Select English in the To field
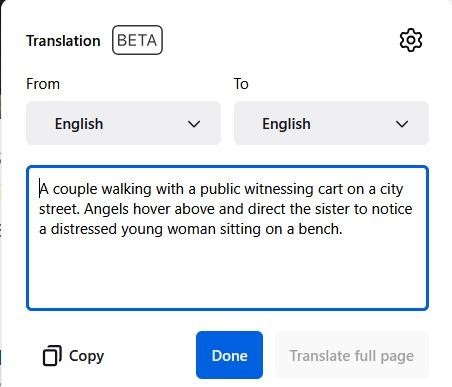 pos(286,124)
